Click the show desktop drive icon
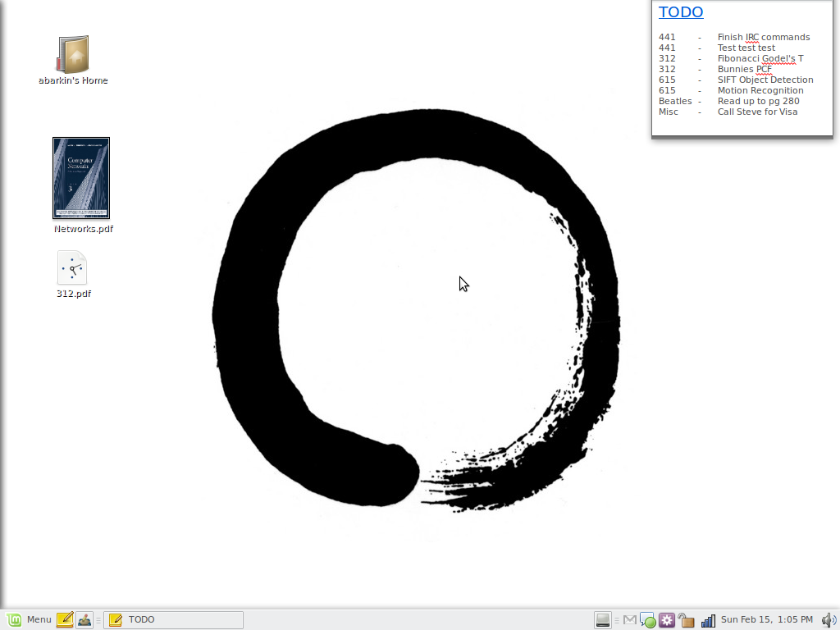Image resolution: width=840 pixels, height=630 pixels. 603,620
